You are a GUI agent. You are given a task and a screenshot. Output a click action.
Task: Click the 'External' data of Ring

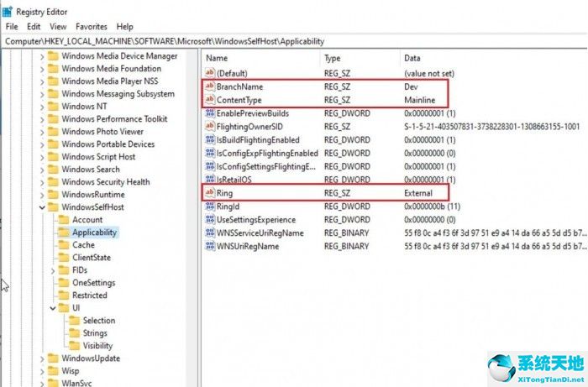pyautogui.click(x=418, y=193)
